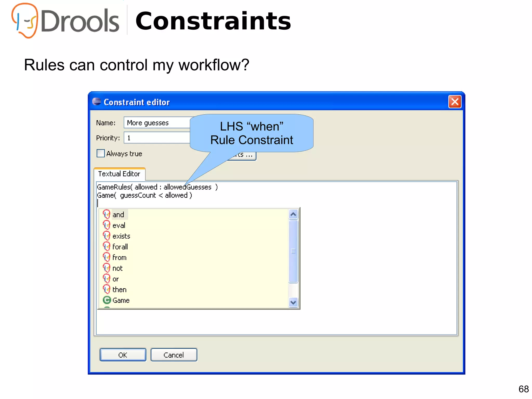Image resolution: width=532 pixels, height=399 pixels.
Task: Click scroll-down arrow of suggestion list
Action: pyautogui.click(x=293, y=303)
